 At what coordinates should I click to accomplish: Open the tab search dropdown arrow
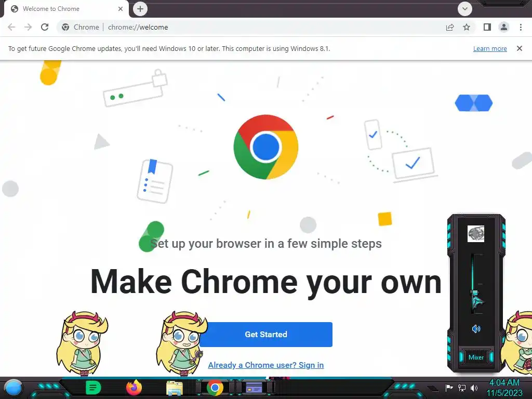465,9
